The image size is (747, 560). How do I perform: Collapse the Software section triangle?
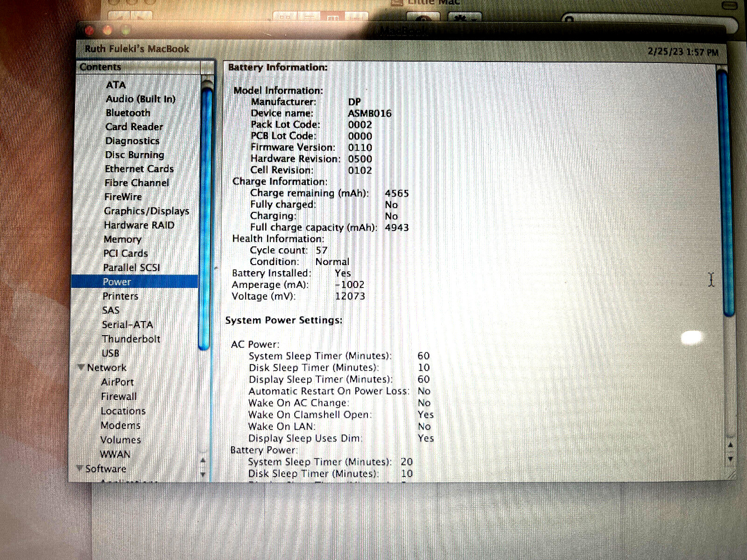pyautogui.click(x=79, y=469)
